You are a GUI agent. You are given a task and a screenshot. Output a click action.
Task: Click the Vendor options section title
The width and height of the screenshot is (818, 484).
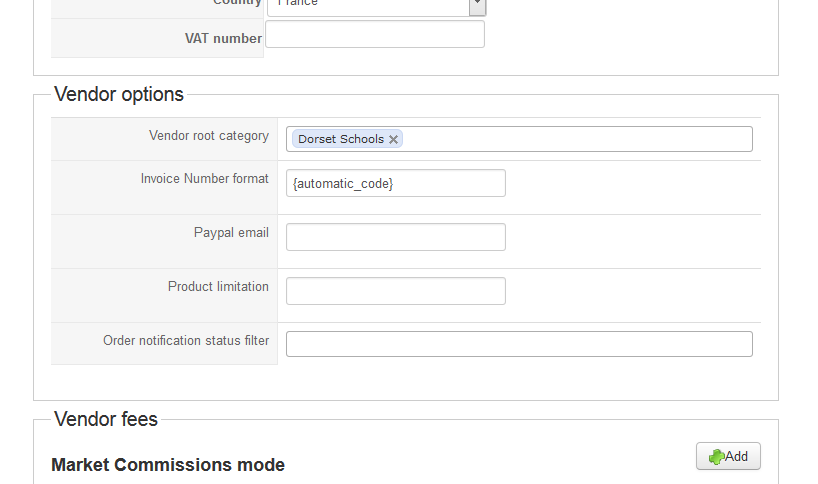[119, 95]
